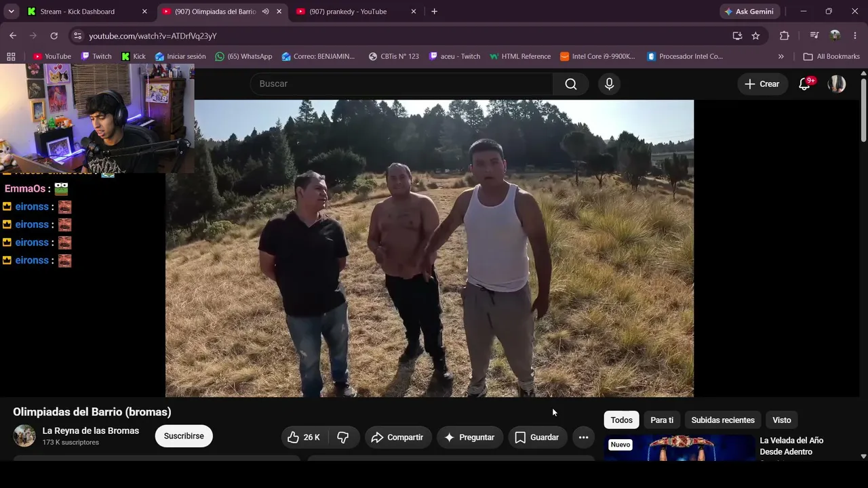Open the Twitch bookmark
This screenshot has height=488, width=868.
coord(96,56)
